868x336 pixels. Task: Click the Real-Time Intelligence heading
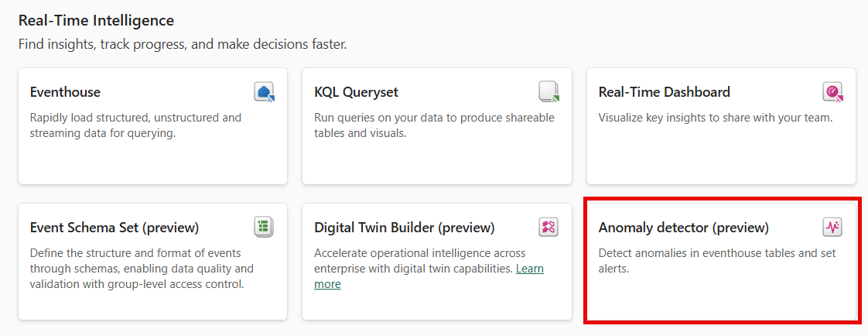(97, 21)
